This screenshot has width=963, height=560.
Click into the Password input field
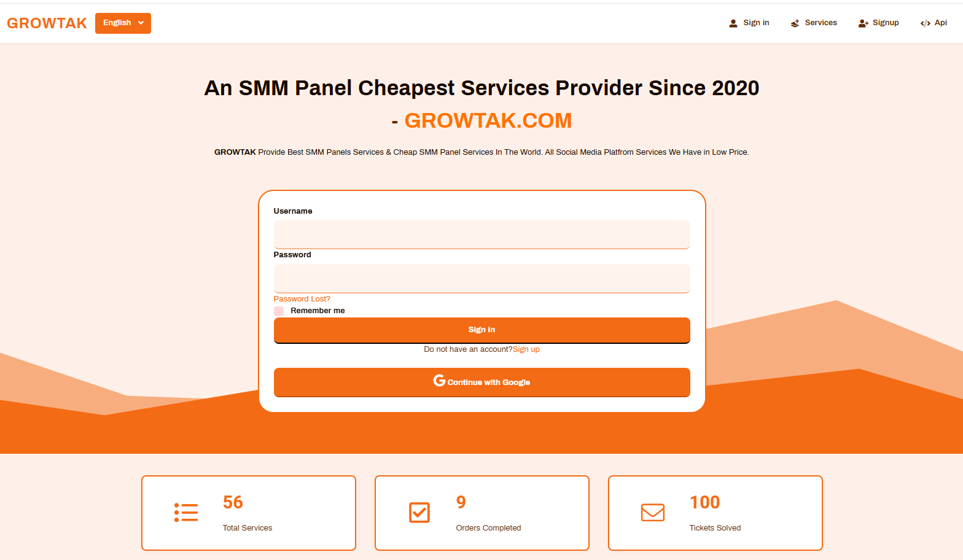[481, 278]
